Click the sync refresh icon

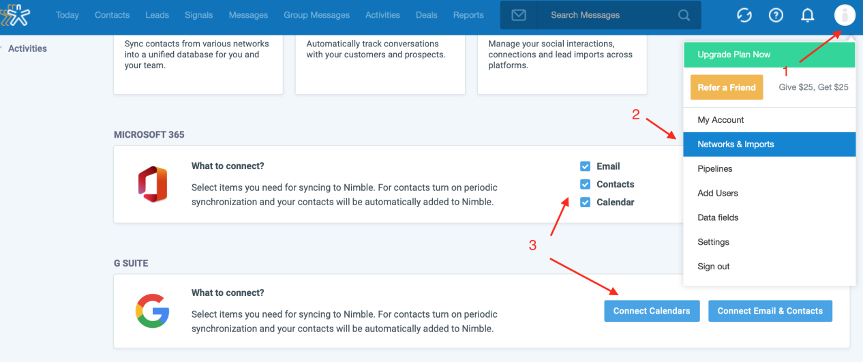tap(744, 15)
